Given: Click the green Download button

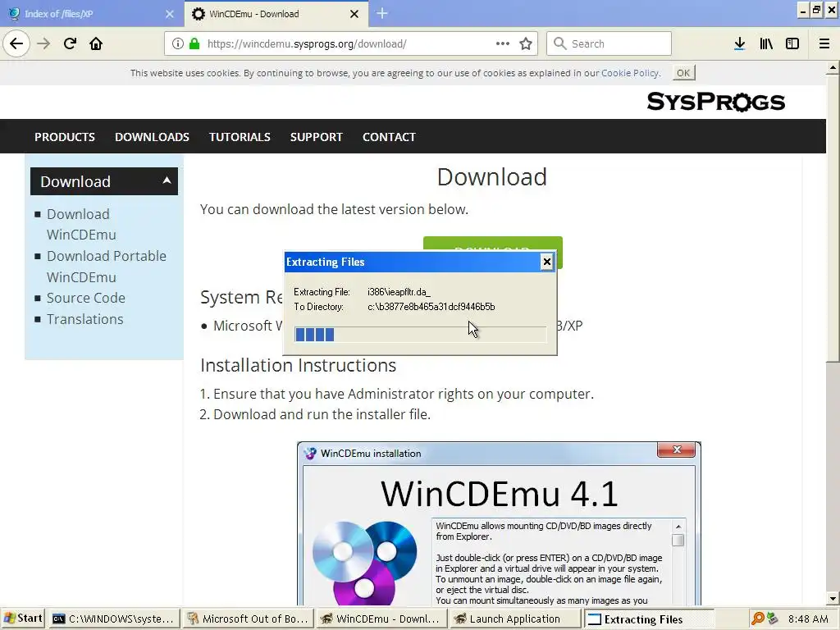Looking at the screenshot, I should [493, 243].
